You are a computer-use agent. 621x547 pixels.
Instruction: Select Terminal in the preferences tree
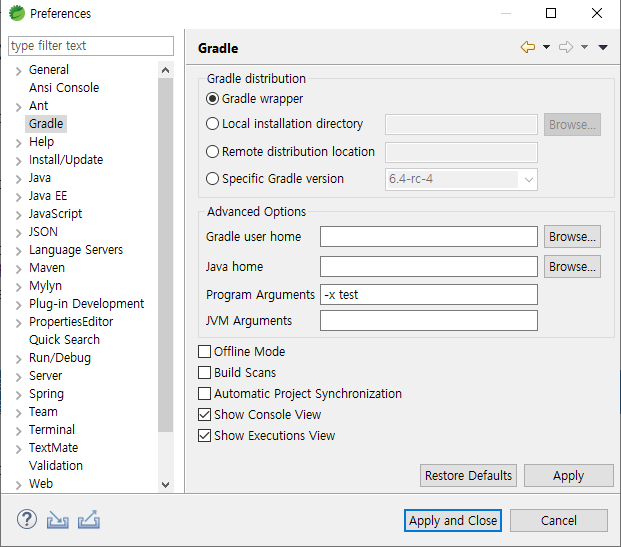pyautogui.click(x=52, y=429)
